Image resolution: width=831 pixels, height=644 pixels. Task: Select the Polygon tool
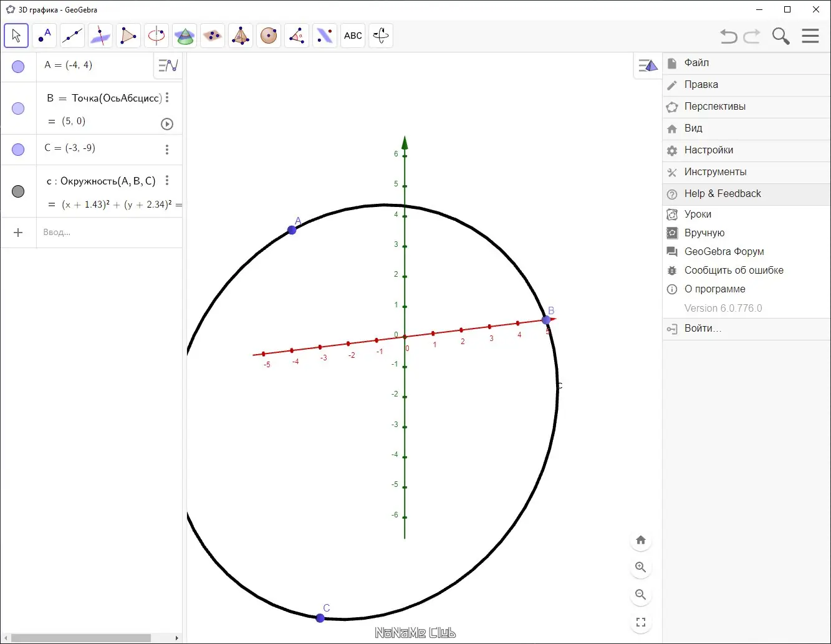(128, 36)
